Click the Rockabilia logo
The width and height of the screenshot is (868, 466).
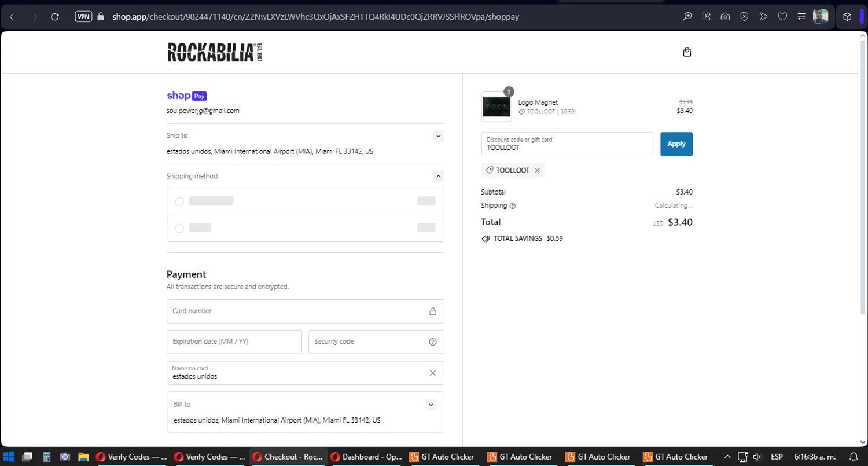click(x=215, y=52)
